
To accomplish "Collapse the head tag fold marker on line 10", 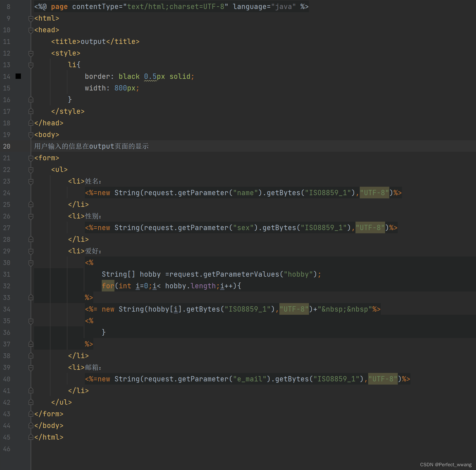I will [x=31, y=30].
